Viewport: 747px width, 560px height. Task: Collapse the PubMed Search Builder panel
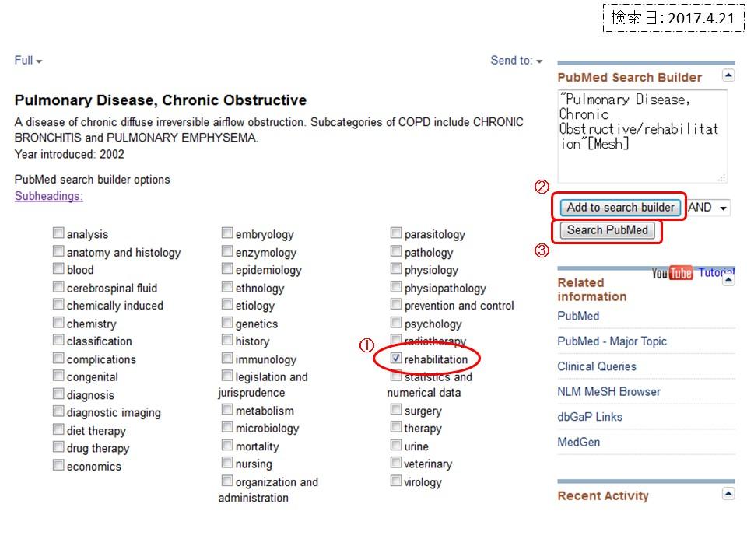click(x=728, y=75)
